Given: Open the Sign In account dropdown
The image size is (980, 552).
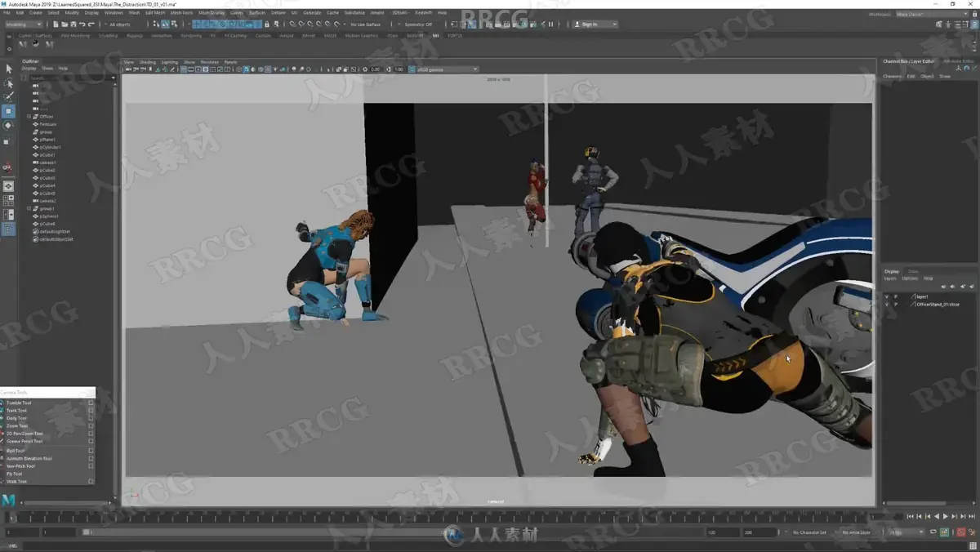Looking at the screenshot, I should pyautogui.click(x=595, y=24).
